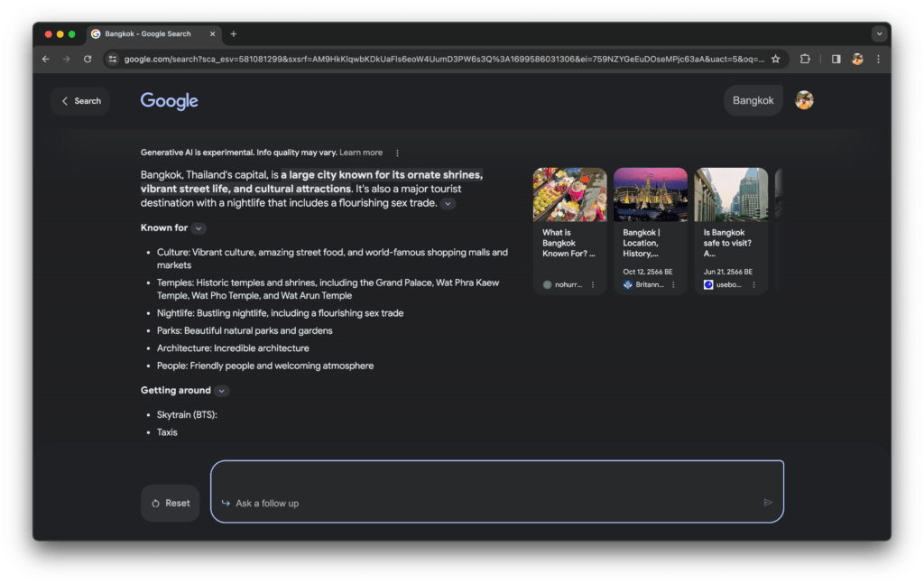Click the Taxis list item
The height and width of the screenshot is (584, 924).
click(x=167, y=432)
